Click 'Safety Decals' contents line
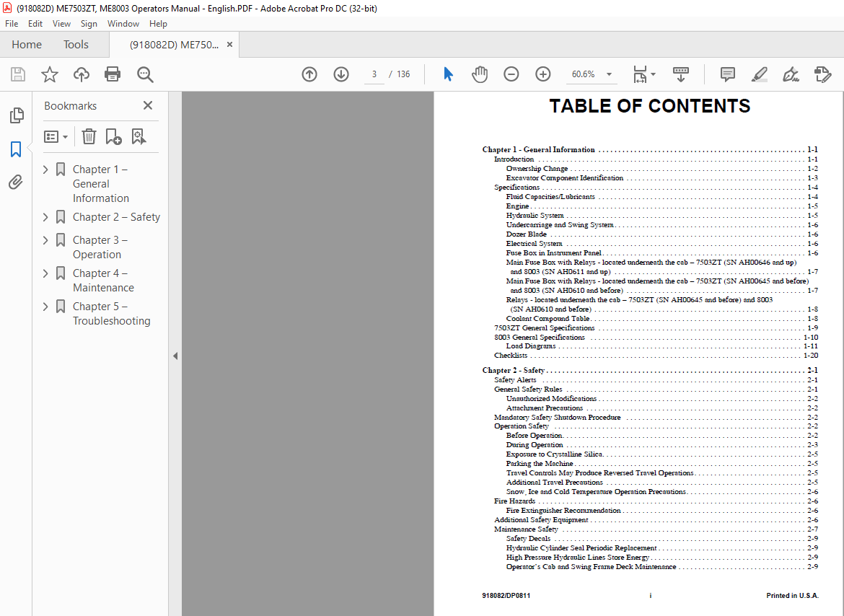The width and height of the screenshot is (844, 616). click(661, 539)
